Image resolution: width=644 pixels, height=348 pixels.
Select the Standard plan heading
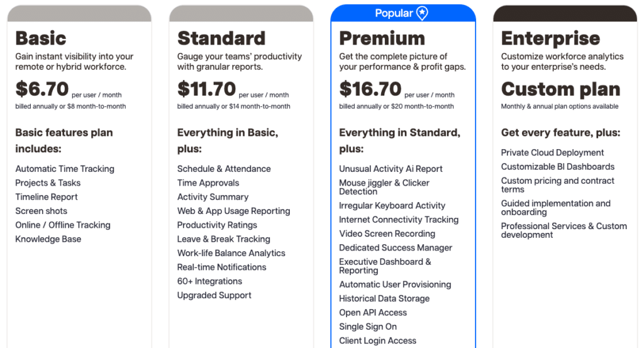click(221, 38)
